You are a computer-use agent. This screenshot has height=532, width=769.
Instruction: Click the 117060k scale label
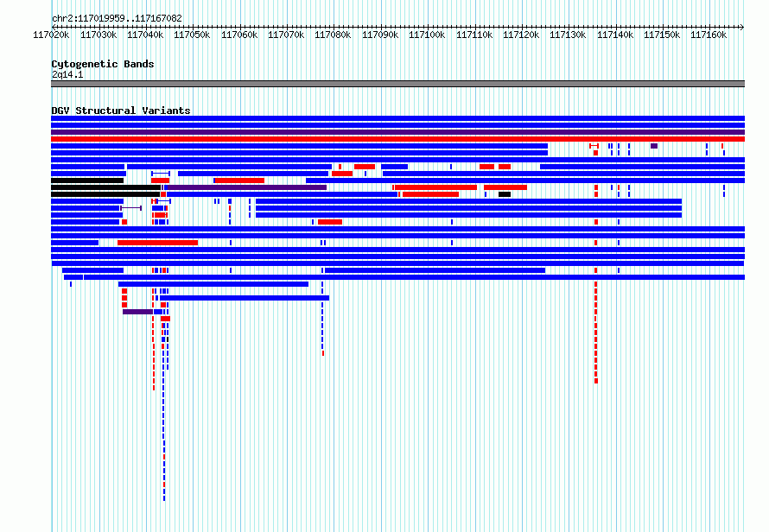coord(238,35)
